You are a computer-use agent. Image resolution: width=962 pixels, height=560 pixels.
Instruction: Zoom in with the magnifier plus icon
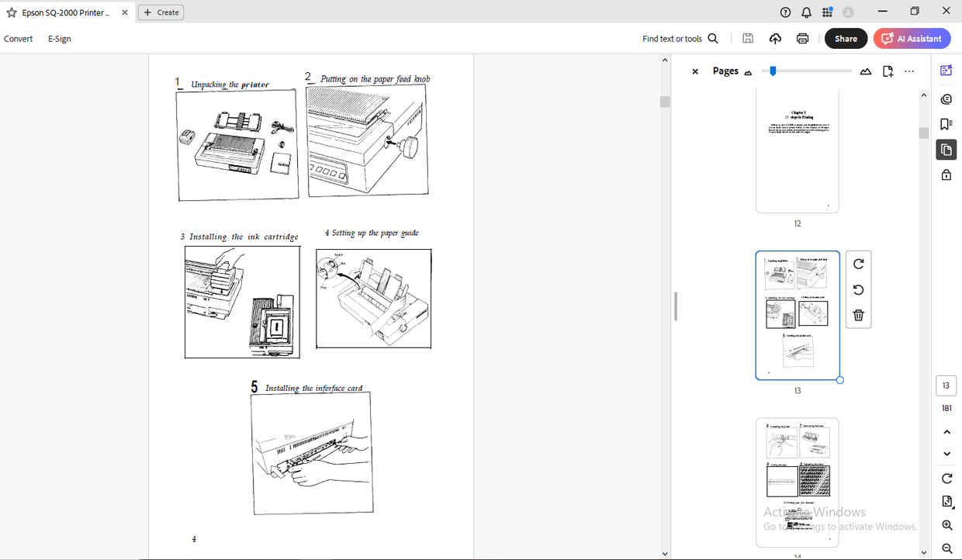point(946,525)
